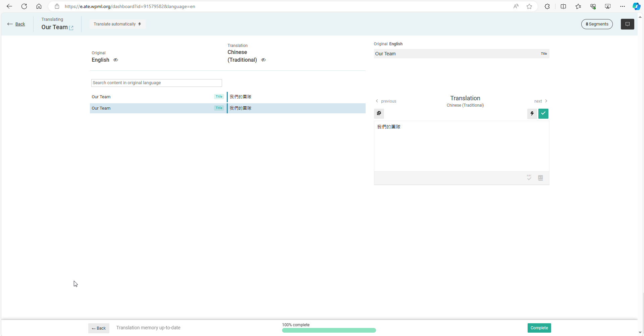Go to next segment

[x=541, y=101]
